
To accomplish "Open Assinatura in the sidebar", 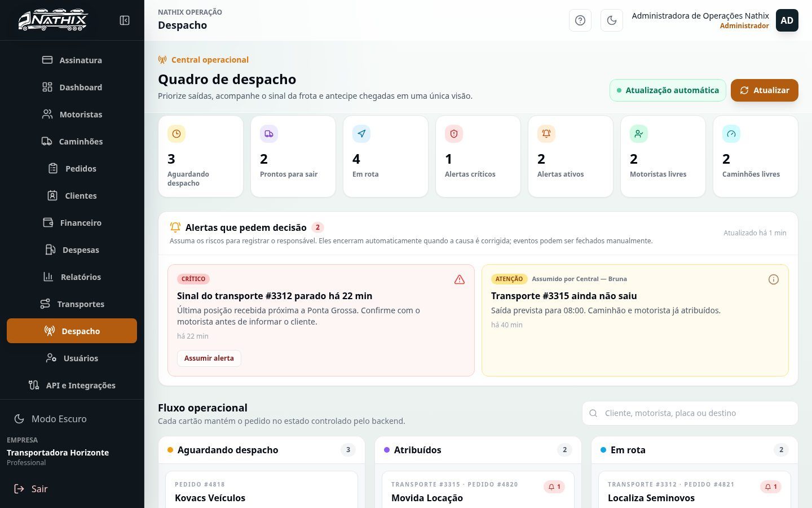I will tap(72, 60).
